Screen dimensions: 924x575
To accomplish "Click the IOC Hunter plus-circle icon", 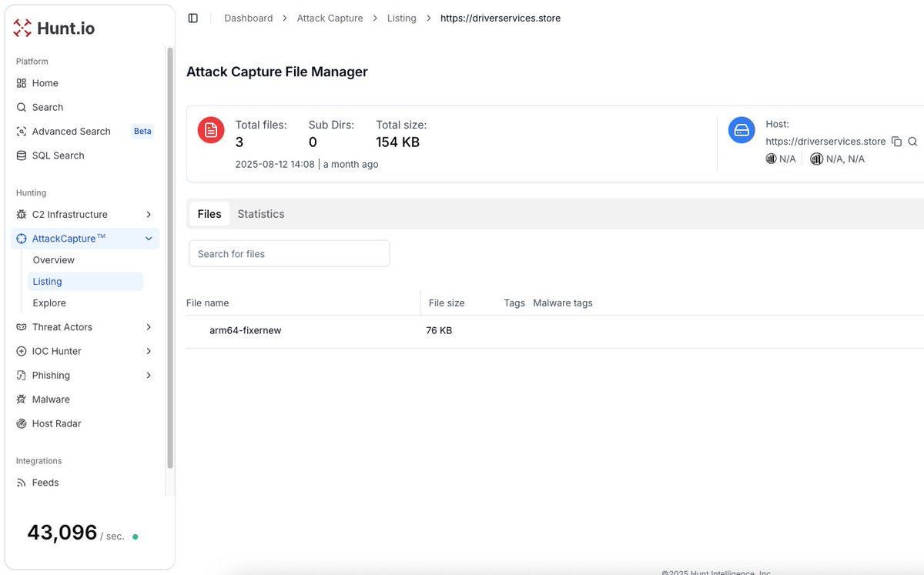I will 22,351.
